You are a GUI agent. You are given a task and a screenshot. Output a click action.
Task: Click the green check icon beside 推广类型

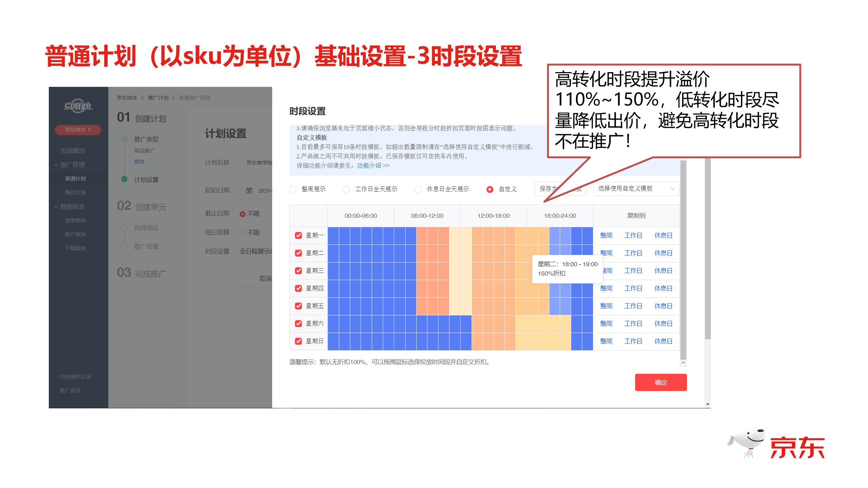pos(124,139)
